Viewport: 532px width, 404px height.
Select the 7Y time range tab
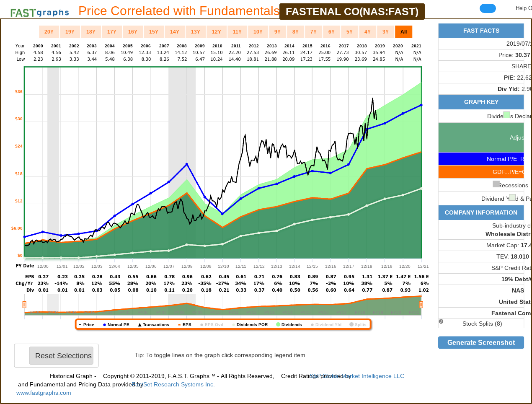(313, 32)
